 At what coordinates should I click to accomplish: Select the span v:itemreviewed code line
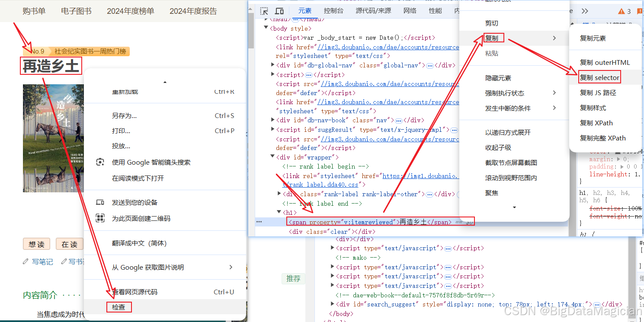click(381, 222)
